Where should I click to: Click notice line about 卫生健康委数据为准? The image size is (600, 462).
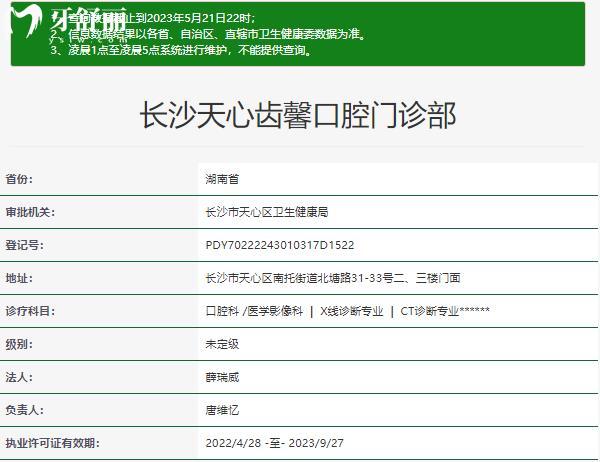coord(209,34)
